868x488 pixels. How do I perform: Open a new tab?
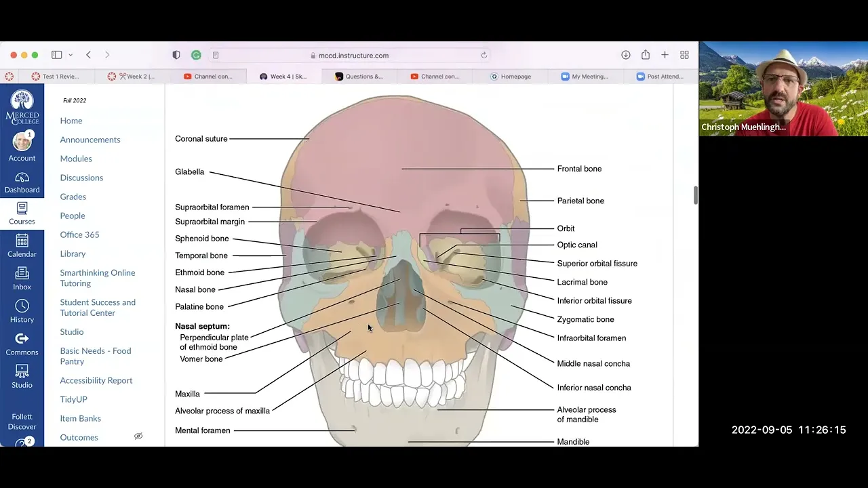[665, 55]
